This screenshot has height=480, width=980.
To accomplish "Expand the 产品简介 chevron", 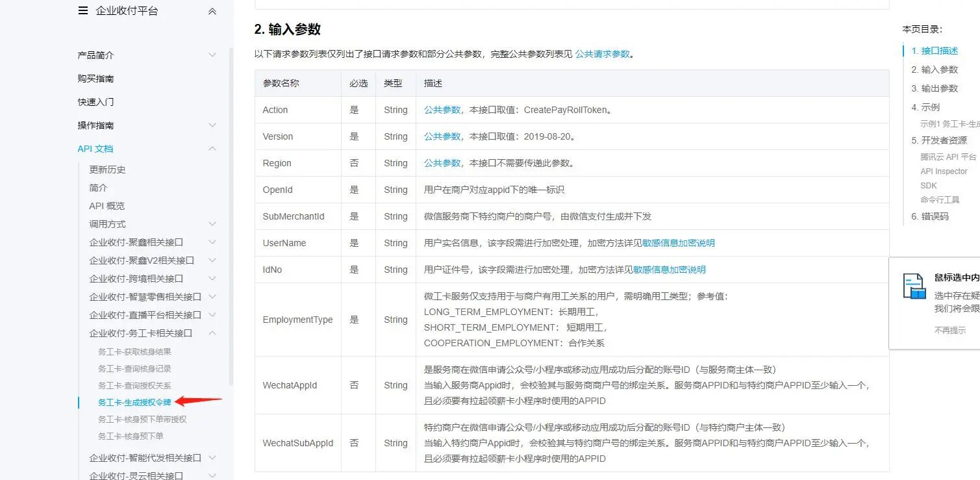I will 212,55.
